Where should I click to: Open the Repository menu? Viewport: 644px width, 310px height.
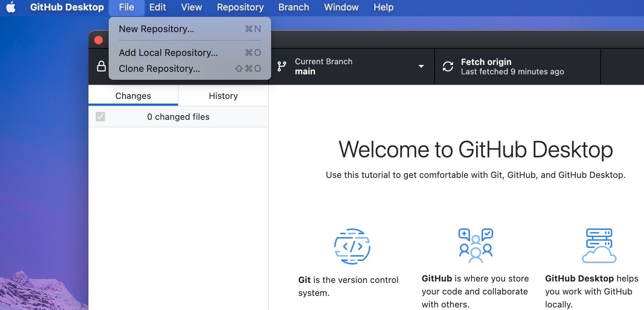pos(240,7)
